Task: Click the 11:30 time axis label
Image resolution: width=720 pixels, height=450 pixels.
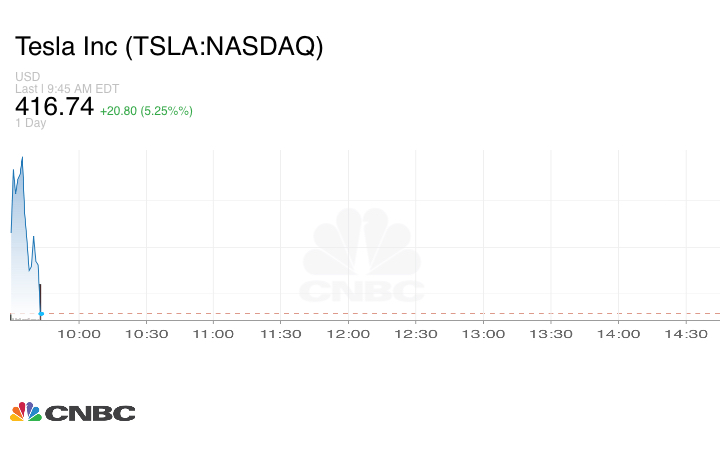Action: (x=281, y=334)
